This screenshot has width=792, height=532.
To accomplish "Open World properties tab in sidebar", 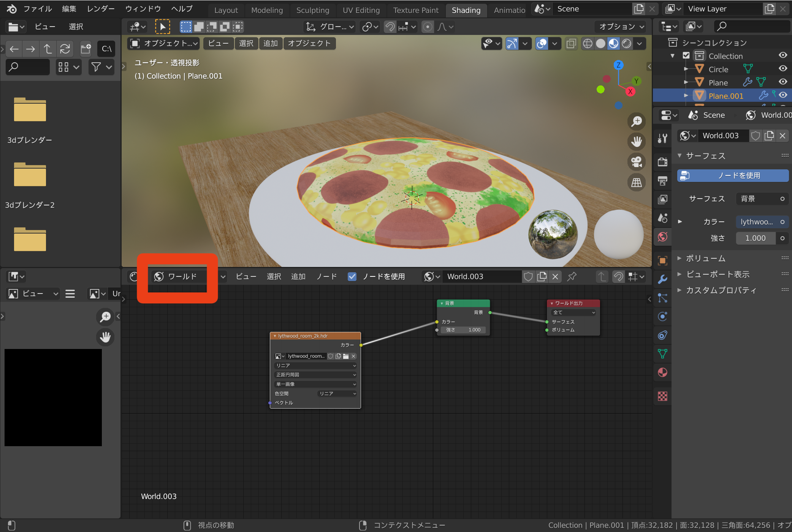I will pos(662,237).
